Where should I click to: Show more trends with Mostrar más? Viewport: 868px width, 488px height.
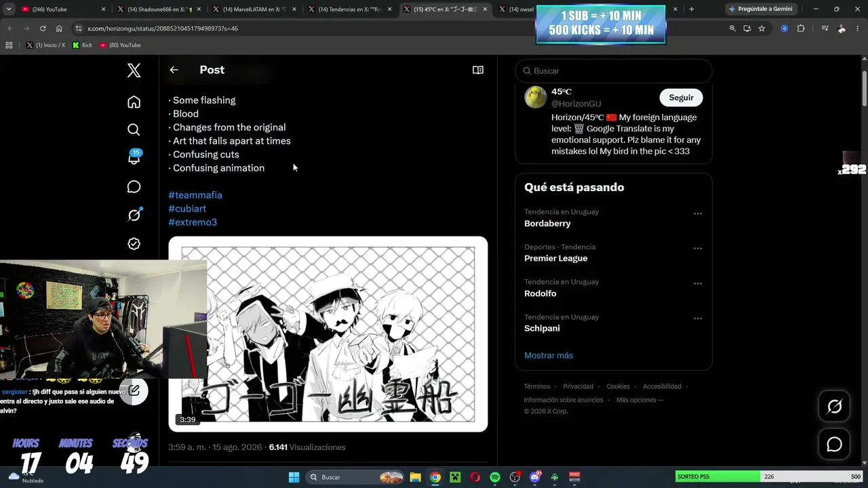click(x=549, y=355)
